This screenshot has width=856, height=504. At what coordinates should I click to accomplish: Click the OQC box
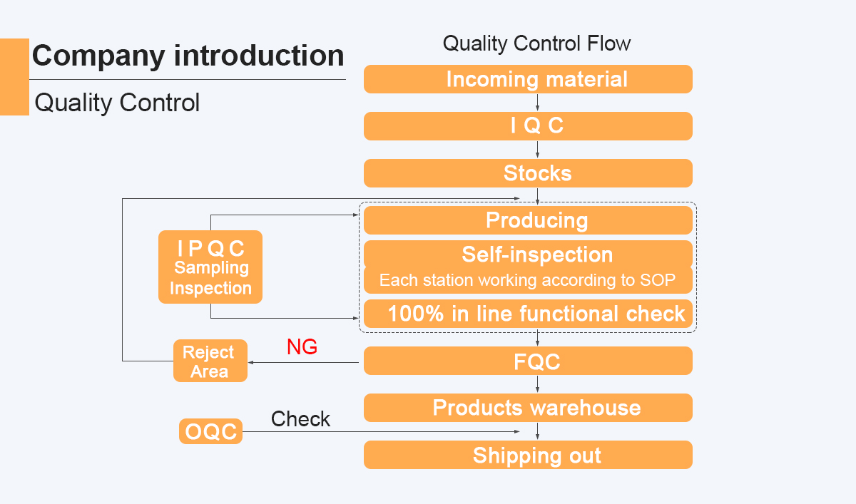210,431
